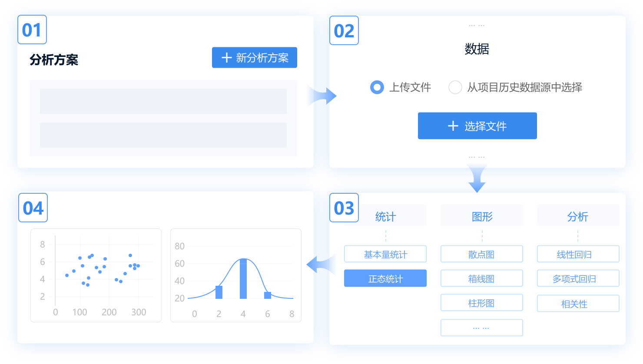The image size is (643, 364).
Task: Click the 新分析方案 button
Action: click(254, 58)
